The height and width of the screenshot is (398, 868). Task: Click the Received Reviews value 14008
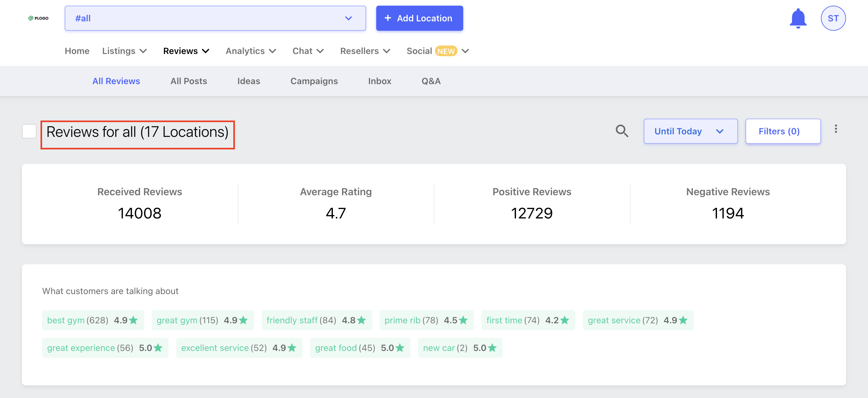[x=139, y=213]
